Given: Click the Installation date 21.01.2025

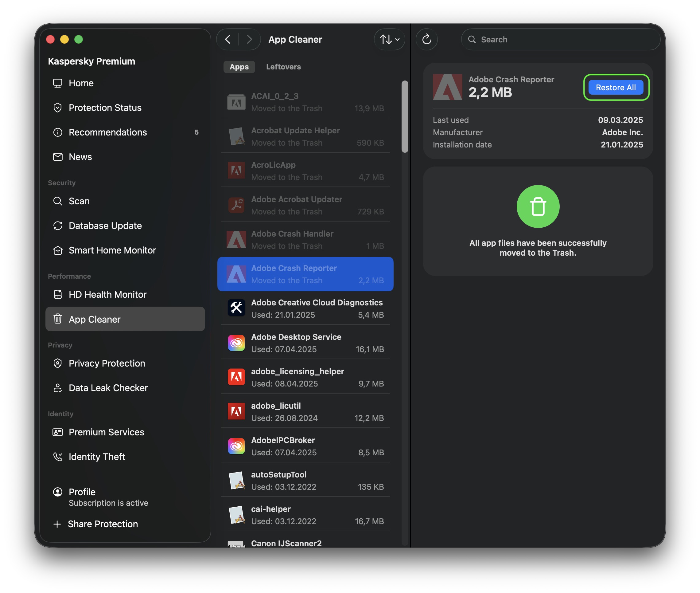Looking at the screenshot, I should point(622,144).
